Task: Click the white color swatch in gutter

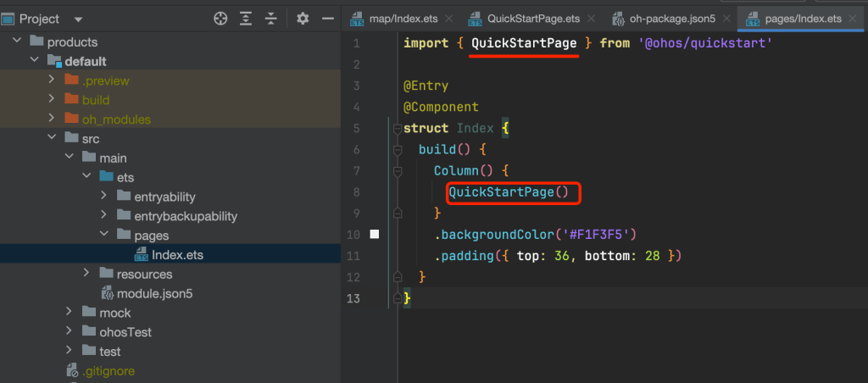Action: [x=375, y=235]
